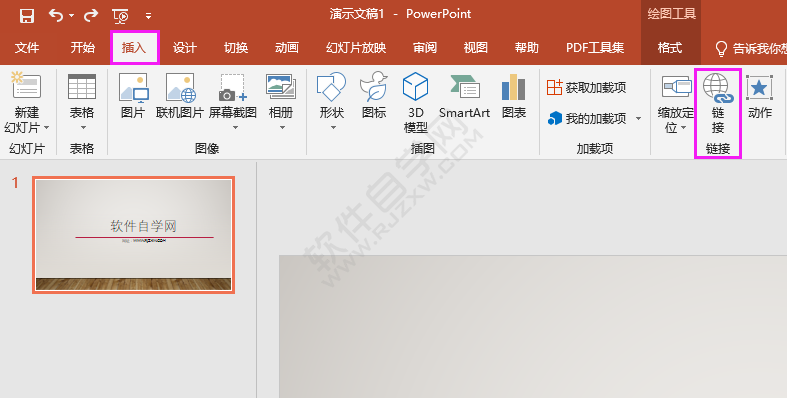Switch to the 视图 tab
The height and width of the screenshot is (398, 787).
[x=476, y=48]
